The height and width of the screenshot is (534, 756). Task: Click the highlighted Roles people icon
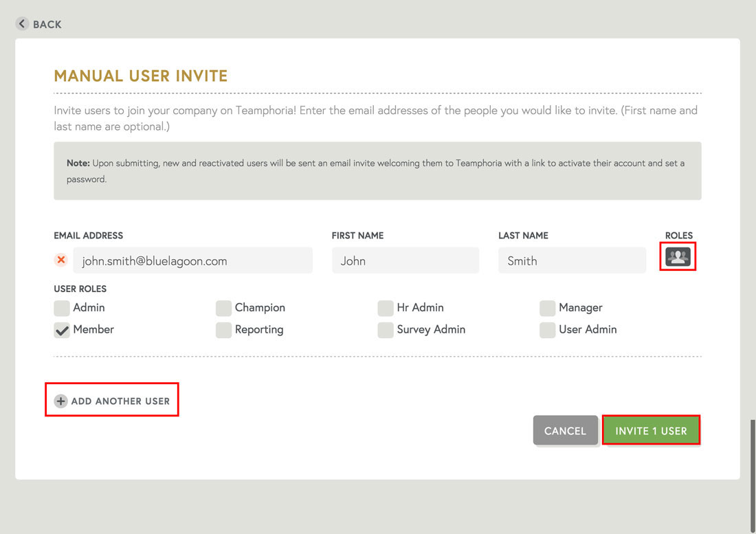pyautogui.click(x=678, y=256)
